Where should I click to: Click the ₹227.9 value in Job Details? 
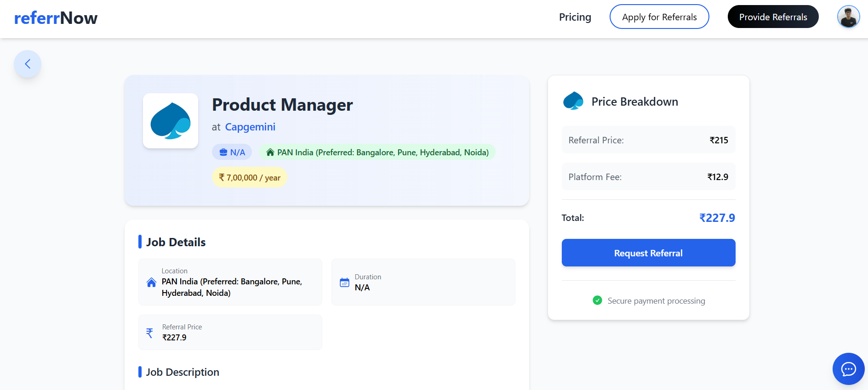click(174, 338)
